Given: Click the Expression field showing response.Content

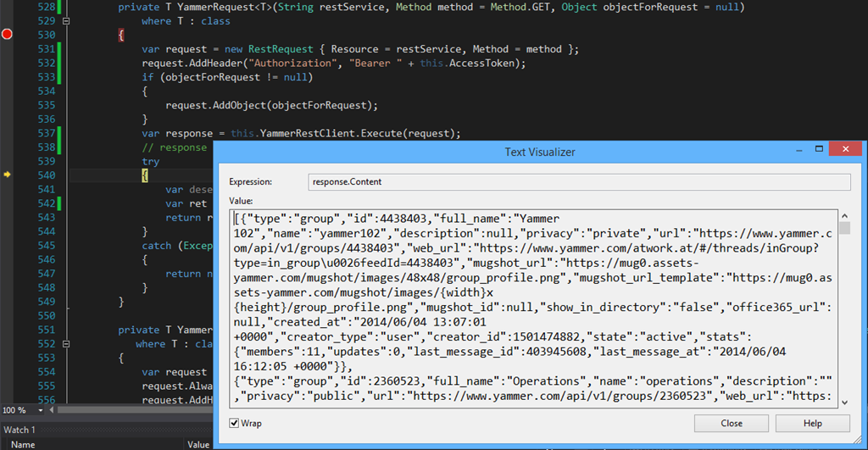Looking at the screenshot, I should (579, 182).
